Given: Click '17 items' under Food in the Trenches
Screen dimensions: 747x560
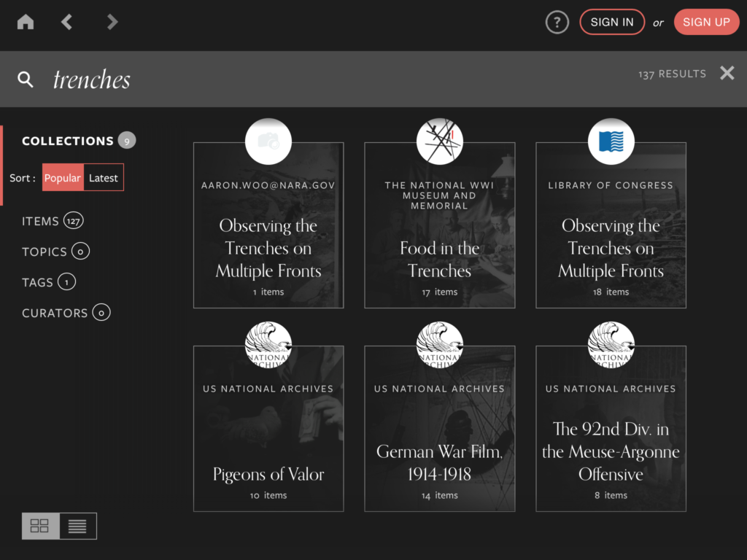Looking at the screenshot, I should pyautogui.click(x=440, y=292).
